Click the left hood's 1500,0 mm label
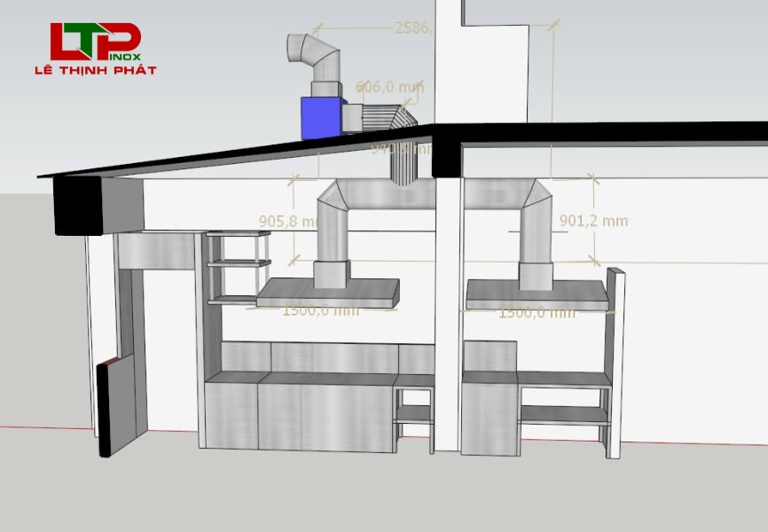Image resolution: width=768 pixels, height=532 pixels. (x=320, y=310)
